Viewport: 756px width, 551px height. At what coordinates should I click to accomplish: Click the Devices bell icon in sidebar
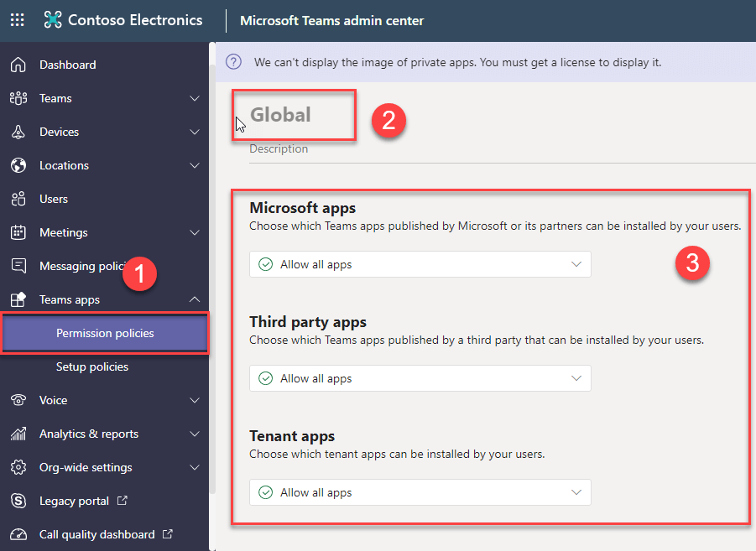tap(18, 132)
